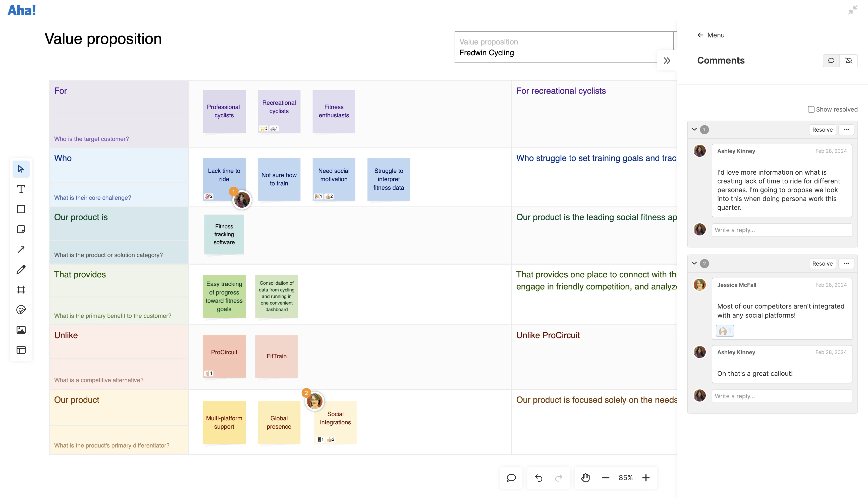The height and width of the screenshot is (499, 868).
Task: Resolve comment thread 1
Action: pos(822,130)
